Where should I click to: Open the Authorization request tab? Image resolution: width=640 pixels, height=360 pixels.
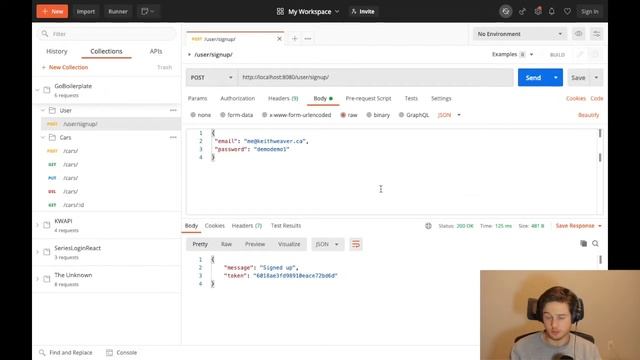pos(238,98)
